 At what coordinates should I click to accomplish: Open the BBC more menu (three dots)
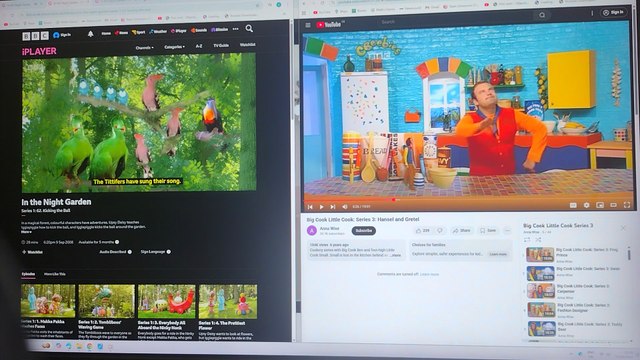[236, 29]
